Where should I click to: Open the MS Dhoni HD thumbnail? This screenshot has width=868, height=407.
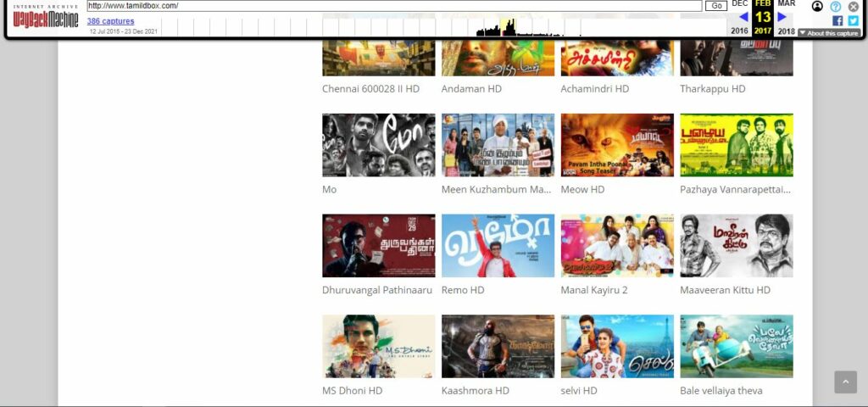(379, 347)
